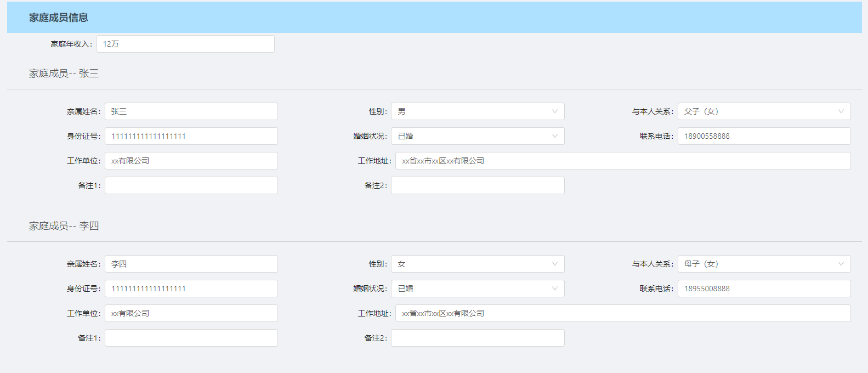This screenshot has height=373, width=868.
Task: Focus 李四's 亲属姓名 name field
Action: 191,264
